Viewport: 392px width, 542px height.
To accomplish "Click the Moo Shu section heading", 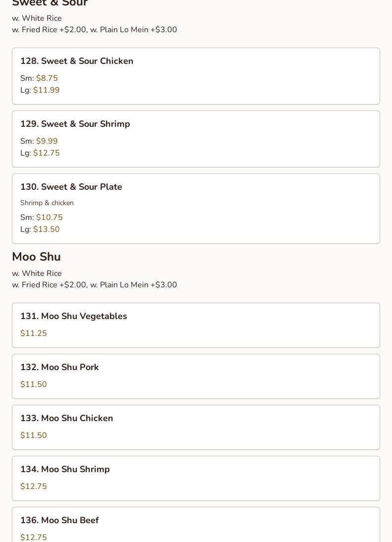I will (36, 257).
